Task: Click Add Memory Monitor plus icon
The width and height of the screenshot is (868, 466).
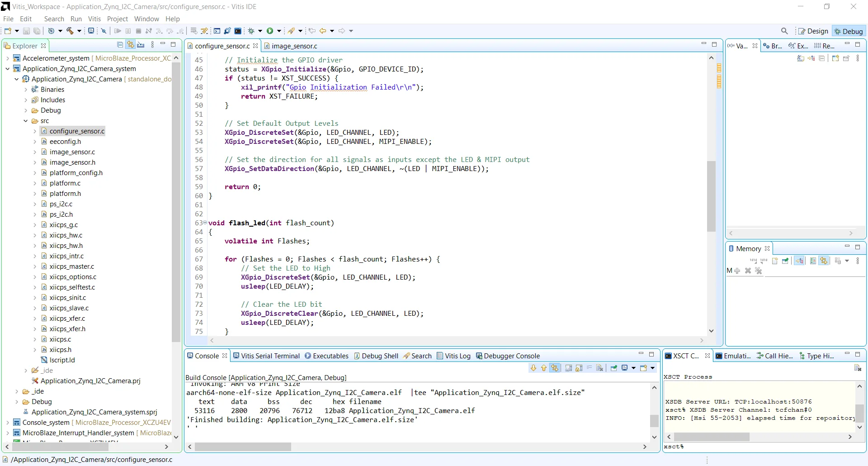Action: click(737, 271)
